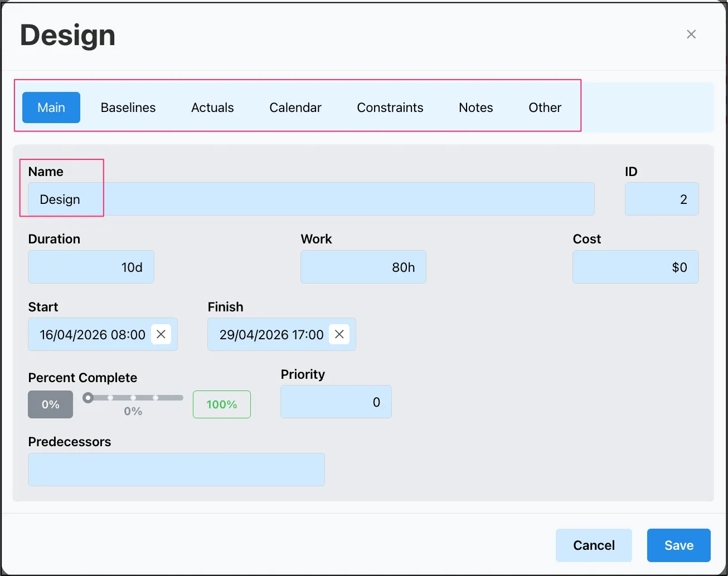This screenshot has width=728, height=576.
Task: Focus the empty Predecessors field
Action: point(176,470)
